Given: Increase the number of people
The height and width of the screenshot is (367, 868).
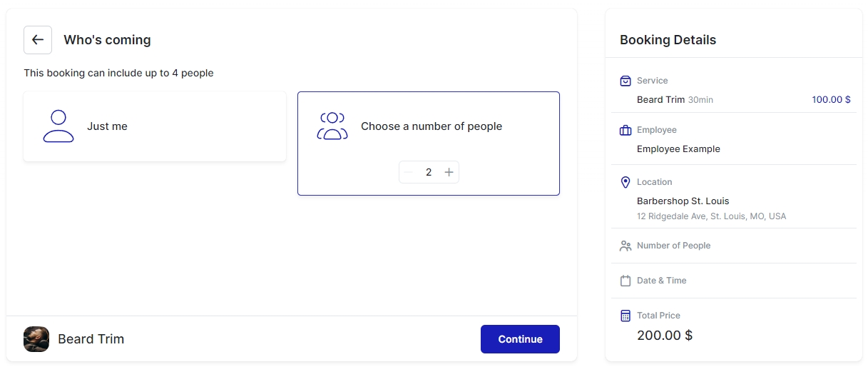Looking at the screenshot, I should tap(449, 172).
